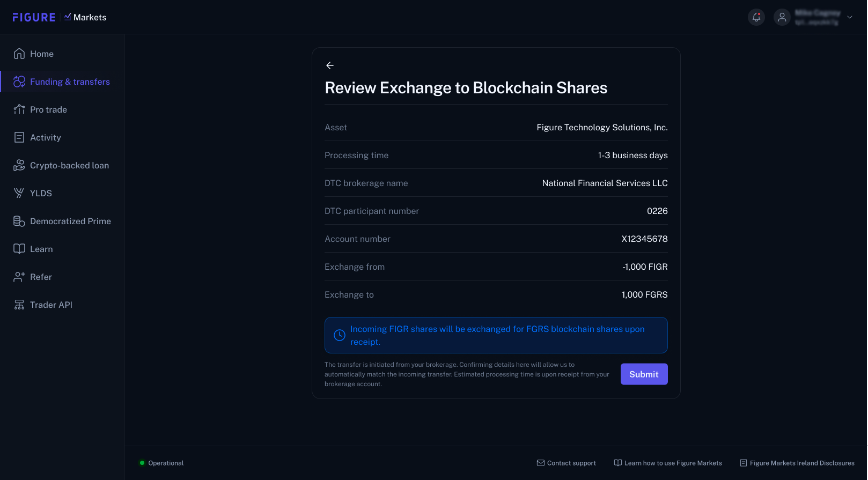
Task: Click the Crypto-backed loan hand icon
Action: (x=19, y=165)
